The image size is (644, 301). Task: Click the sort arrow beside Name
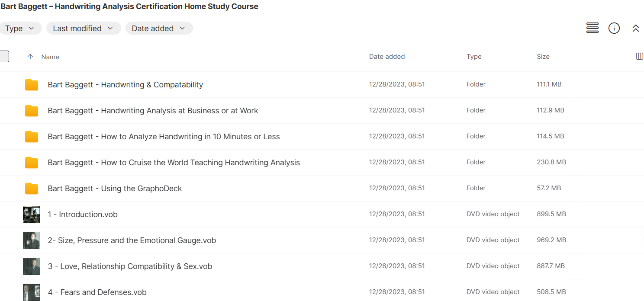30,57
